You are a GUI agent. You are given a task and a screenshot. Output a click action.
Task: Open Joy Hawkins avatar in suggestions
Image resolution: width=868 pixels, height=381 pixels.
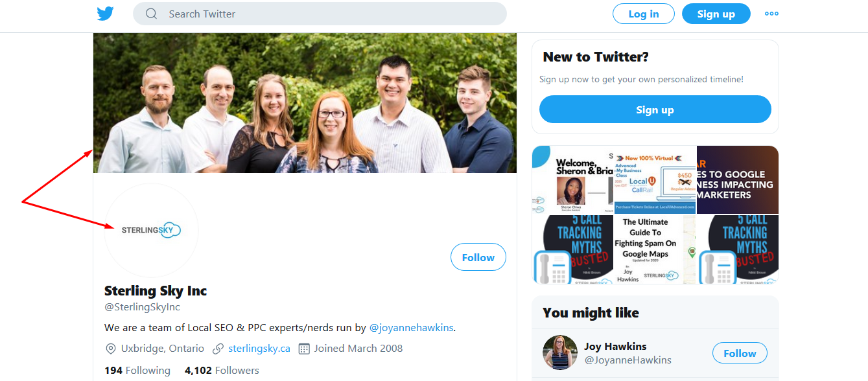click(x=559, y=352)
